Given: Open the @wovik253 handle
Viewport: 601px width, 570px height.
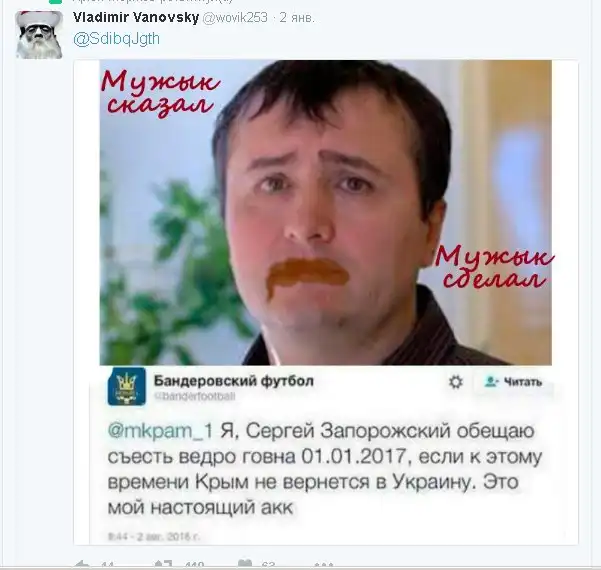Looking at the screenshot, I should coord(235,17).
